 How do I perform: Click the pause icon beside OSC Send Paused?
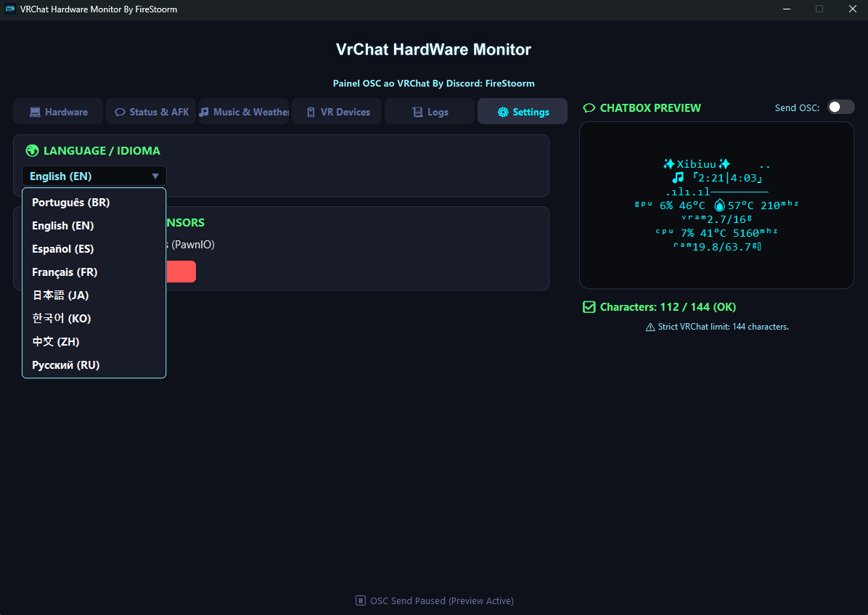361,600
